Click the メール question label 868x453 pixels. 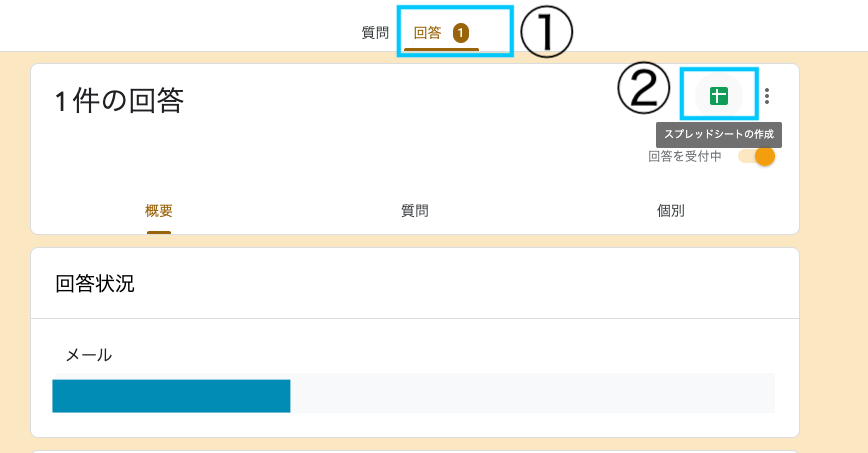(89, 354)
